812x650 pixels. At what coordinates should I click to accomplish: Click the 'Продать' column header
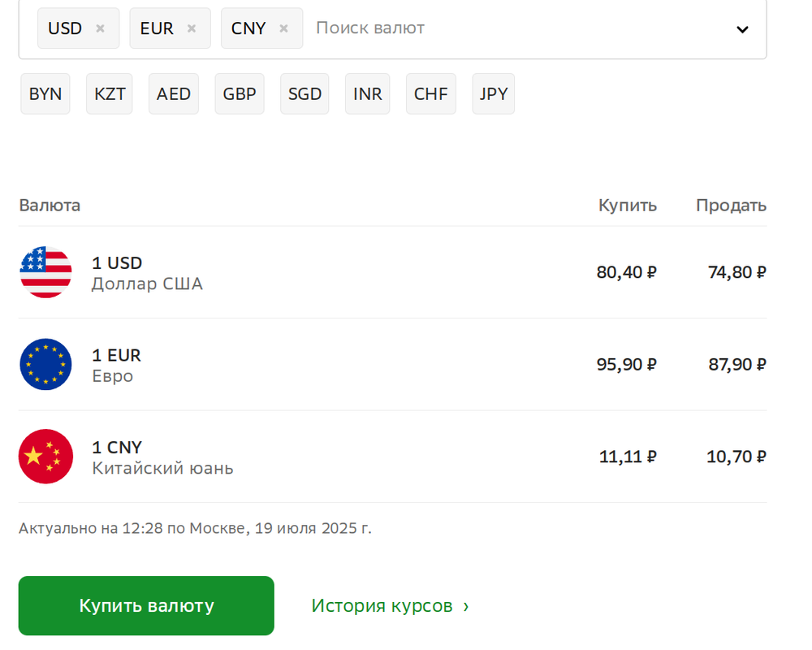point(731,206)
